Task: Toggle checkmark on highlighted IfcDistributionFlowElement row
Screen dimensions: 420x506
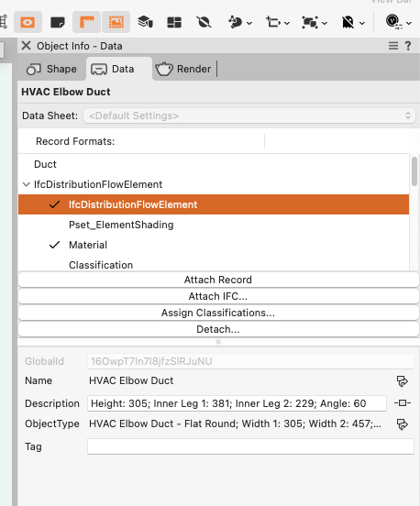Action: (x=54, y=204)
